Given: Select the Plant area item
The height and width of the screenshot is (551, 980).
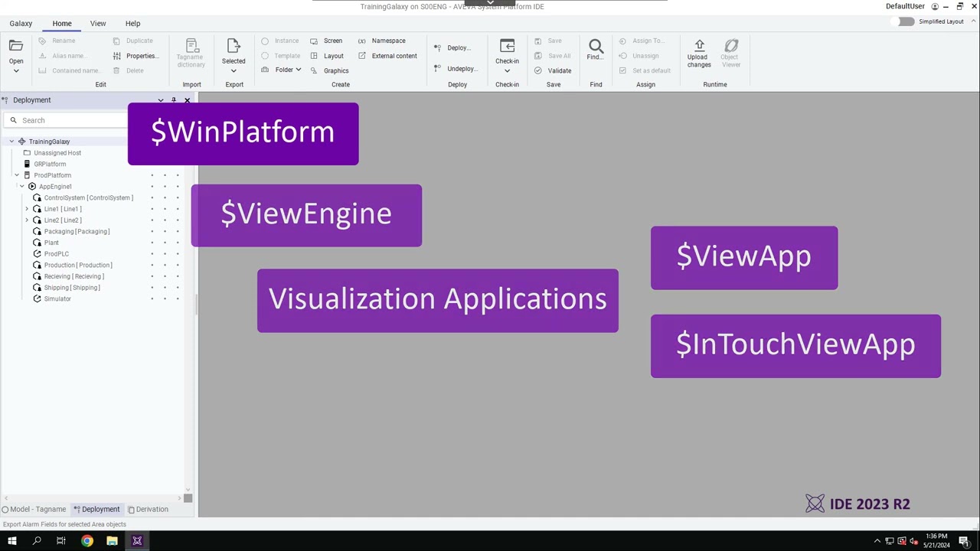Looking at the screenshot, I should [x=51, y=243].
